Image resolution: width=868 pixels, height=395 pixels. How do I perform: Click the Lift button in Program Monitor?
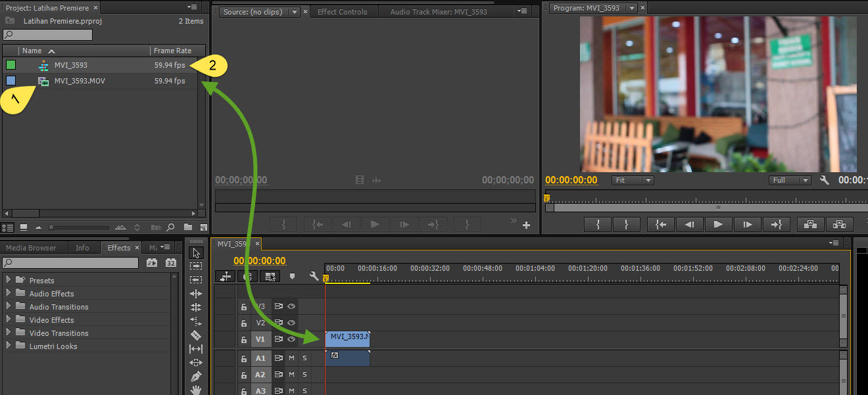(811, 225)
